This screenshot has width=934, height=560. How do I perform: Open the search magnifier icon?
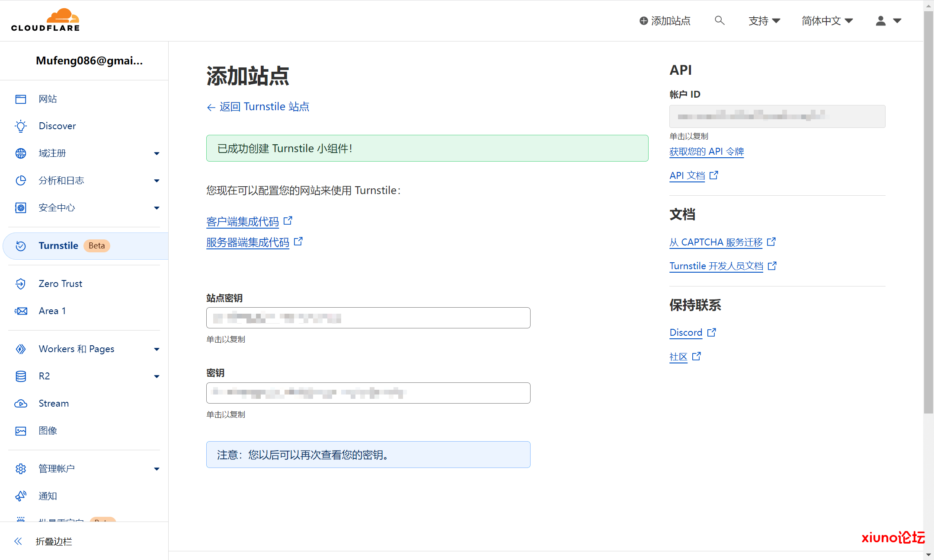click(x=719, y=20)
